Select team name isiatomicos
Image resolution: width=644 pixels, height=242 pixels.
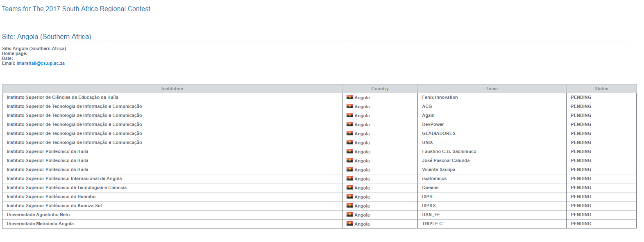click(434, 178)
